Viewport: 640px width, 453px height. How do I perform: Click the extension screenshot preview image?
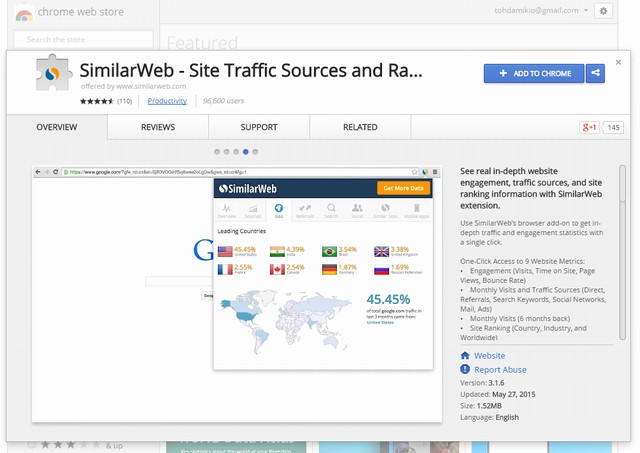coord(237,294)
